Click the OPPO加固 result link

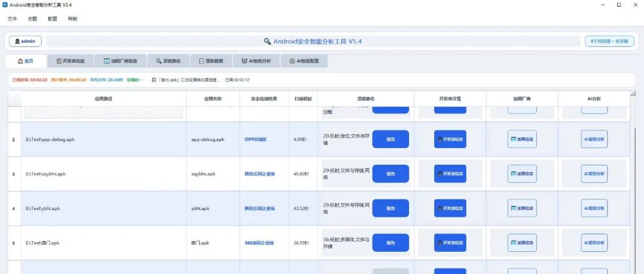[255, 140]
